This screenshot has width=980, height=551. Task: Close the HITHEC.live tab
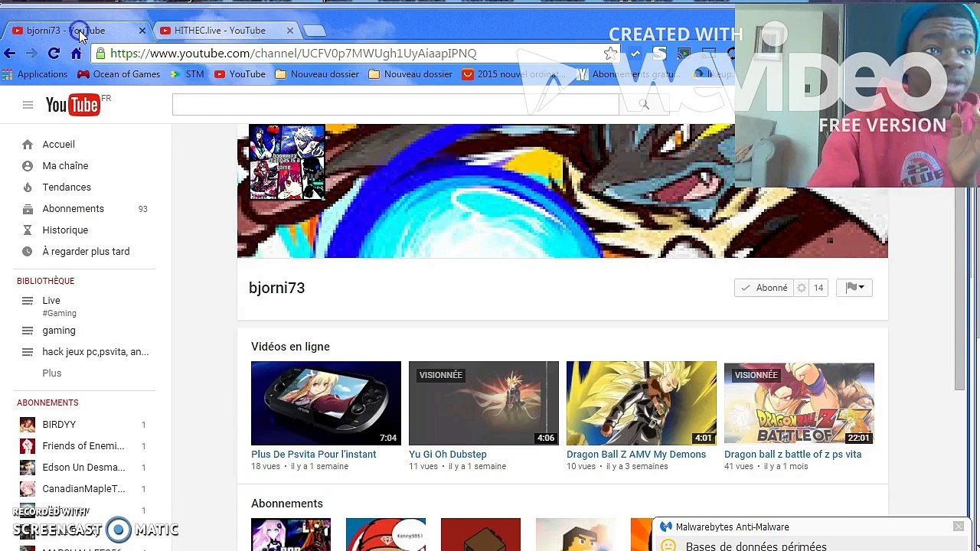[x=289, y=31]
